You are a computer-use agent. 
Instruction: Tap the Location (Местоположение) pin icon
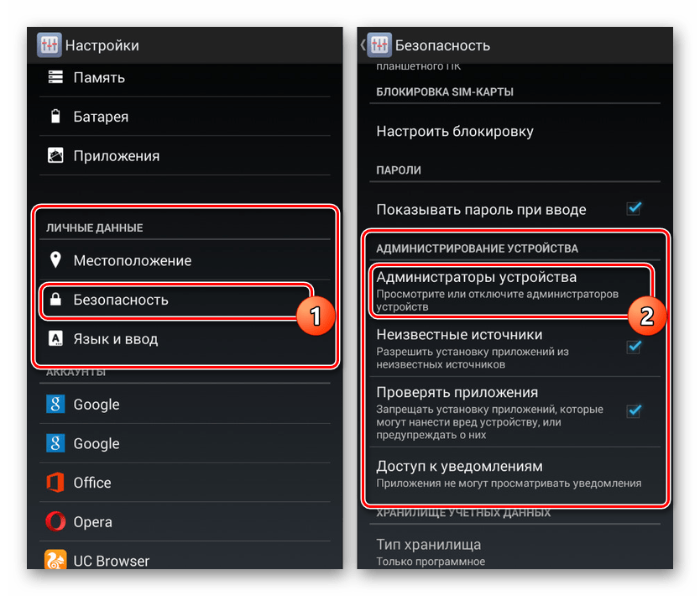(x=55, y=260)
